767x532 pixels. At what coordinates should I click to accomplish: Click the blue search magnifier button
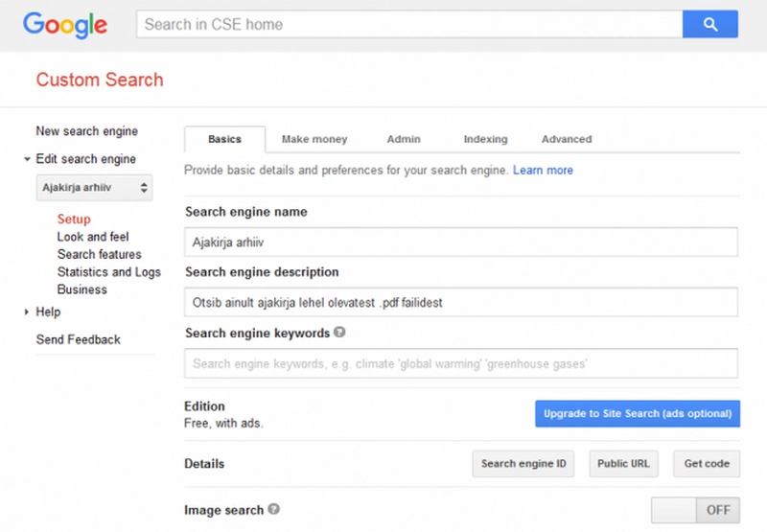tap(710, 24)
